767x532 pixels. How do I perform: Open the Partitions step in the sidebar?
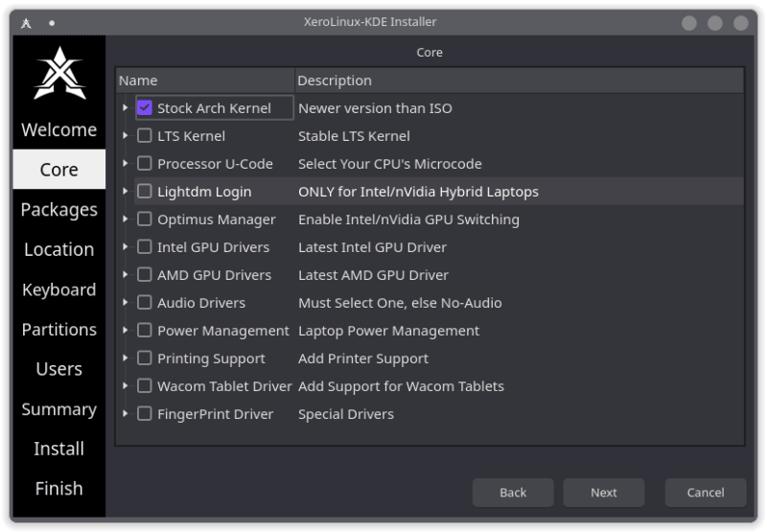58,330
